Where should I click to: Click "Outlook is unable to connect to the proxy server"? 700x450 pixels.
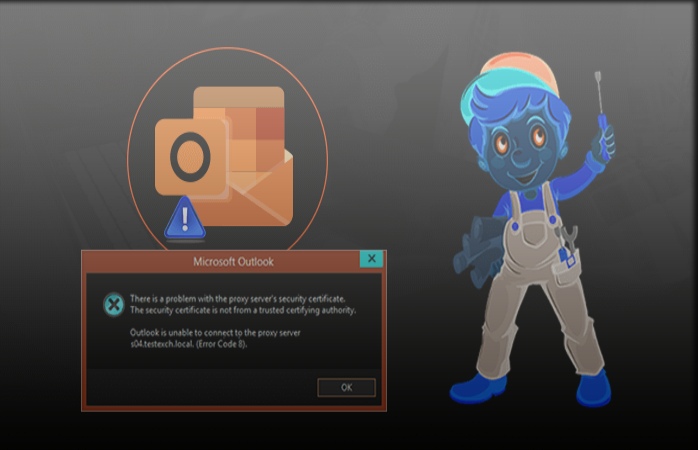pos(215,333)
